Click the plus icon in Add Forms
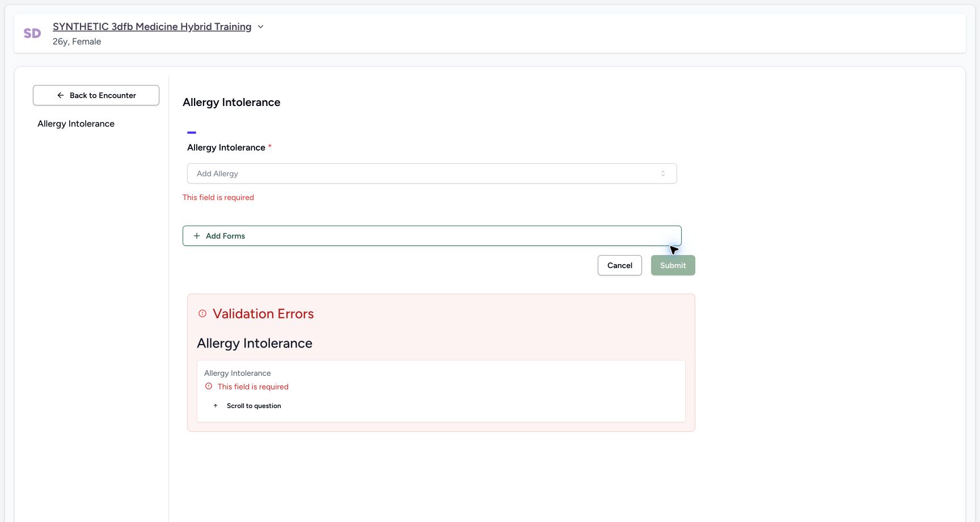 (197, 236)
